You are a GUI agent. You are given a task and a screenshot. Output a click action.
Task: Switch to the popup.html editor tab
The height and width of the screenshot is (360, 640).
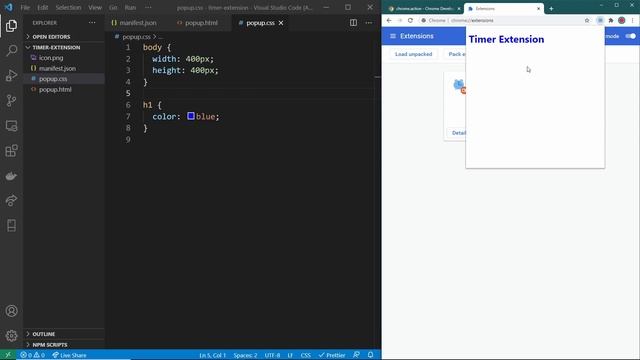click(x=198, y=23)
